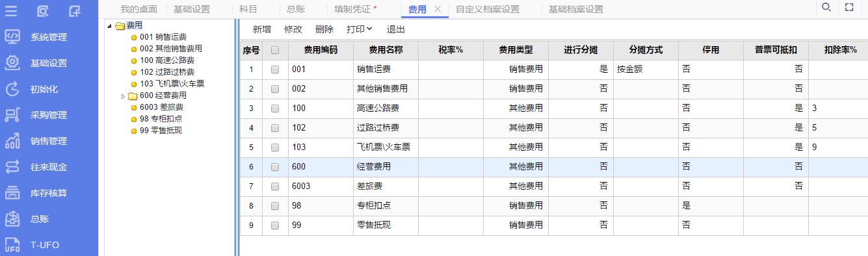Open 往来现金 sidebar module
The width and height of the screenshot is (868, 256).
[x=49, y=167]
